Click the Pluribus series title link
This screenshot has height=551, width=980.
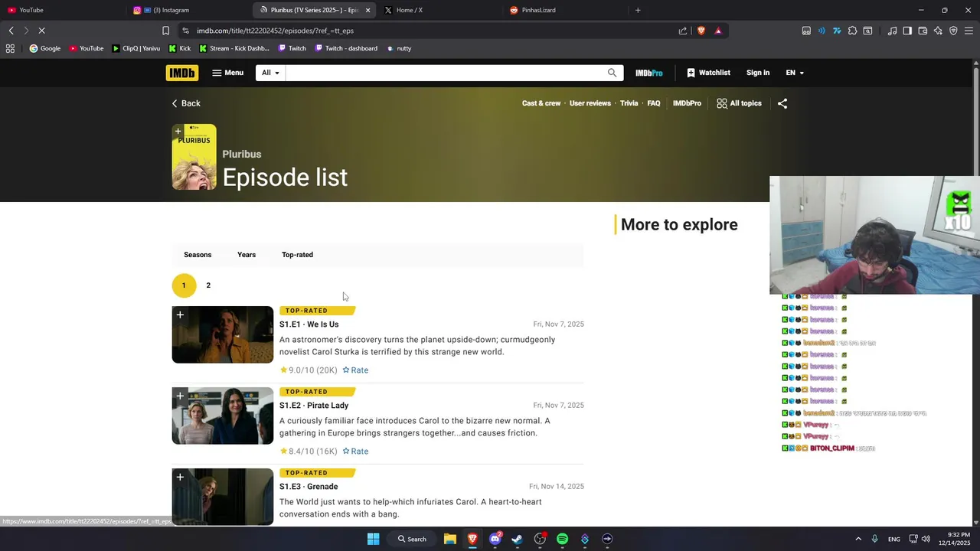(242, 155)
